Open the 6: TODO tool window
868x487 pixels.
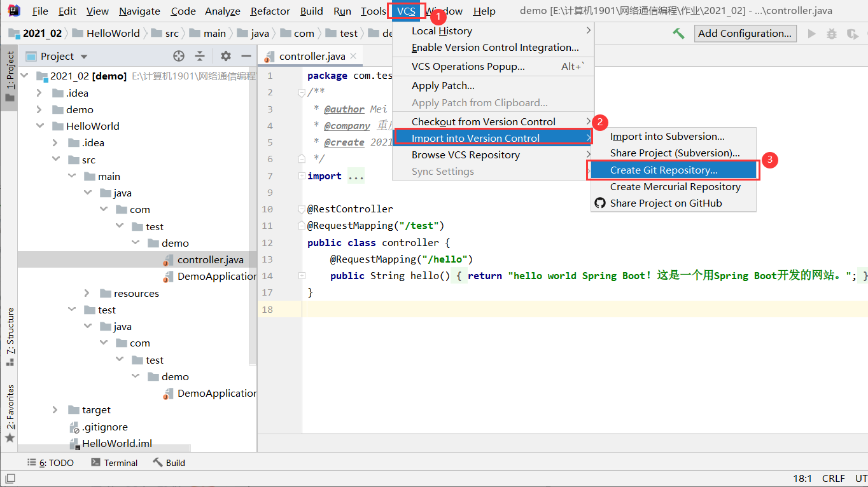(50, 463)
